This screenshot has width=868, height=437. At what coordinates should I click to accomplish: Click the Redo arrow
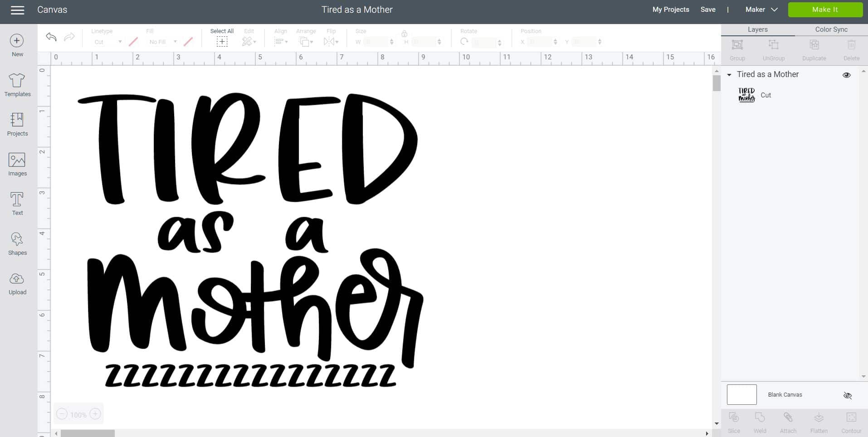69,37
